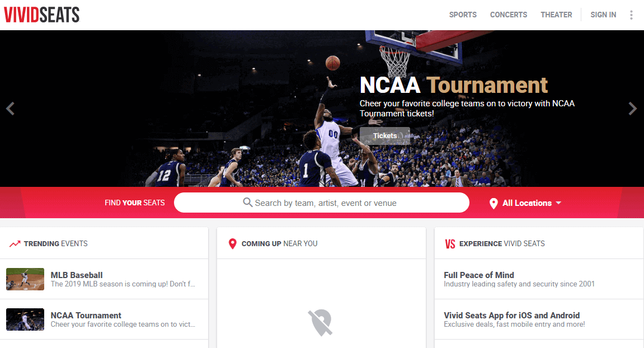The image size is (644, 348).
Task: Click the location pin beside All Locations
Action: tap(493, 203)
